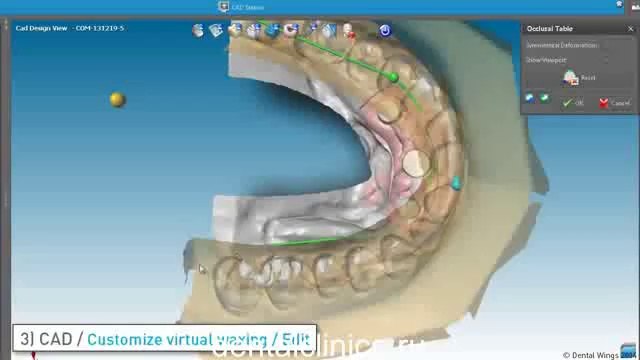The image size is (640, 360).
Task: Click the blue striped toolbar icon
Action: (x=330, y=30)
